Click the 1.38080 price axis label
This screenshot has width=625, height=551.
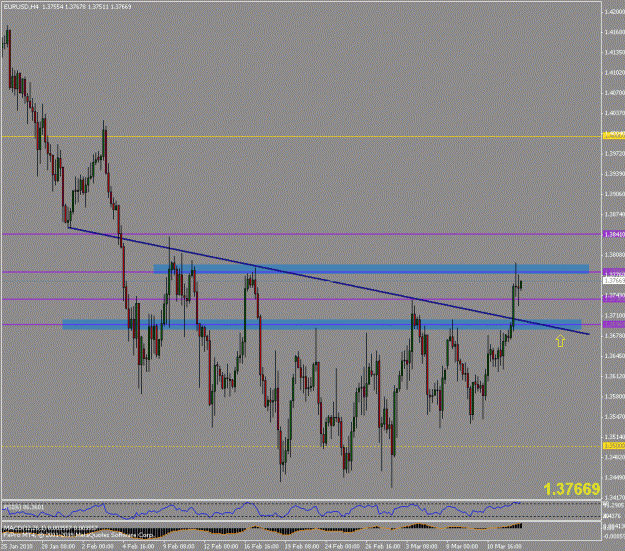pos(614,254)
